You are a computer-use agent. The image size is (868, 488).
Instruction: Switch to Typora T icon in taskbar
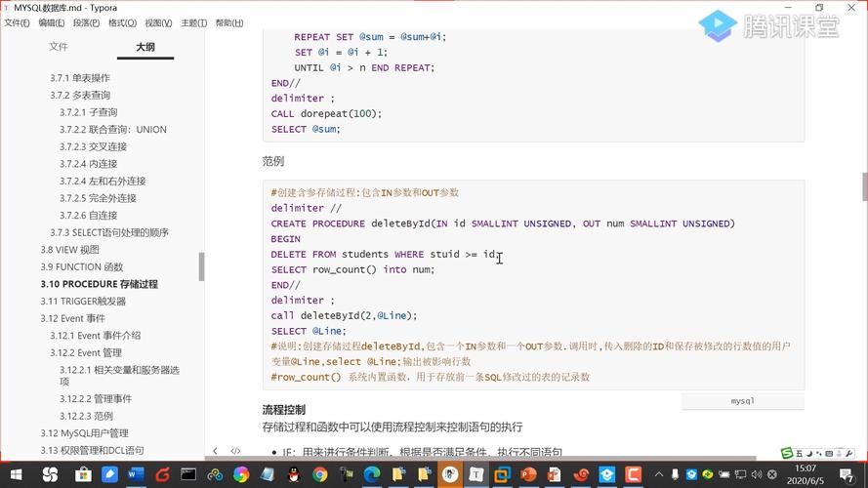[x=476, y=474]
